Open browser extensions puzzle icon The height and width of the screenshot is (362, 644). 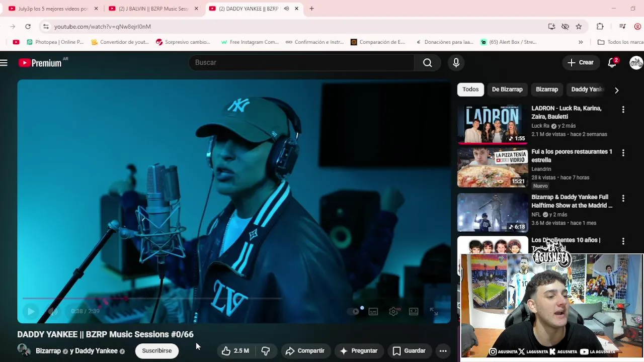point(600,27)
